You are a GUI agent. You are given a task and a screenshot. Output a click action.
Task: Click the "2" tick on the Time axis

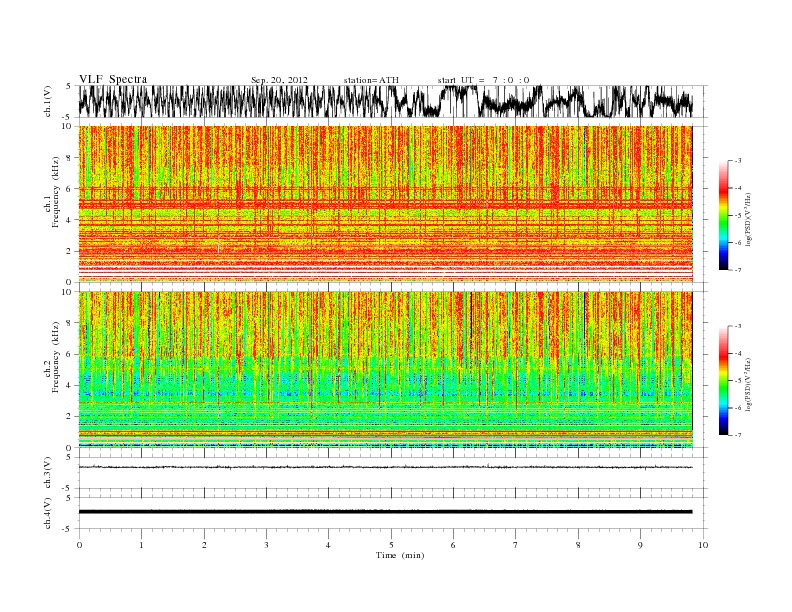click(204, 545)
